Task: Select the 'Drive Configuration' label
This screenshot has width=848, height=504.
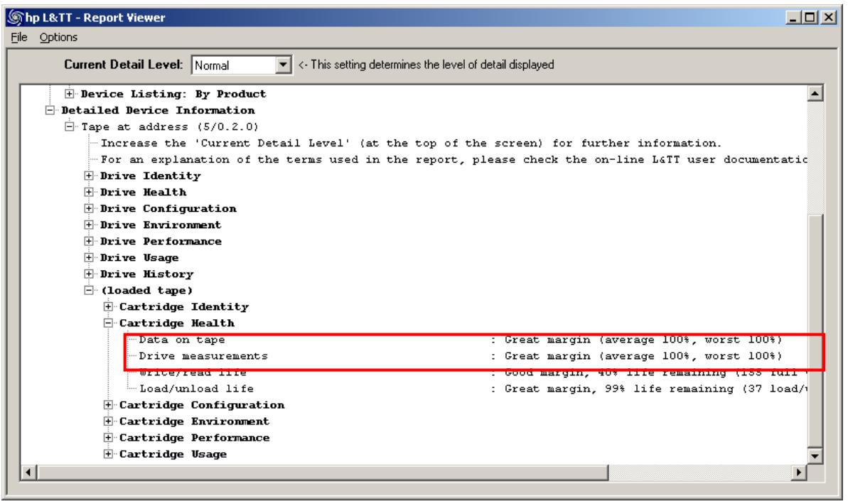Action: coord(168,209)
